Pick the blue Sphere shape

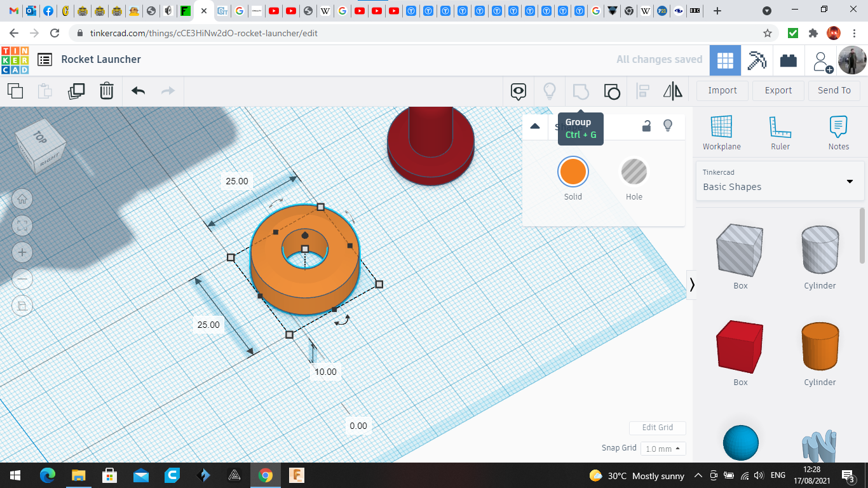[741, 443]
